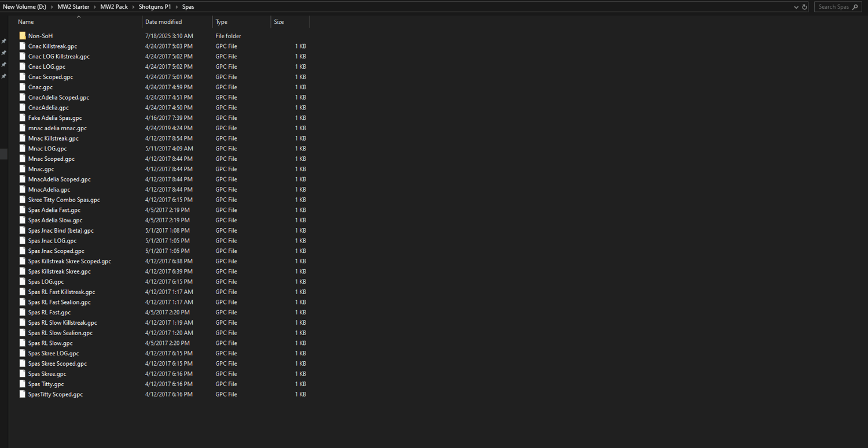Image resolution: width=868 pixels, height=448 pixels.
Task: Click the date 4/16/2017 7:39 PM
Action: [x=169, y=118]
